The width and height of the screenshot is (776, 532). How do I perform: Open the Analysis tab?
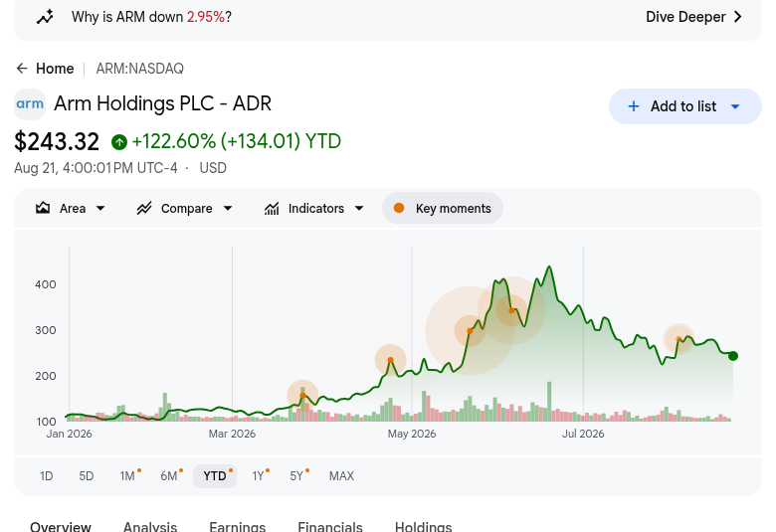150,527
